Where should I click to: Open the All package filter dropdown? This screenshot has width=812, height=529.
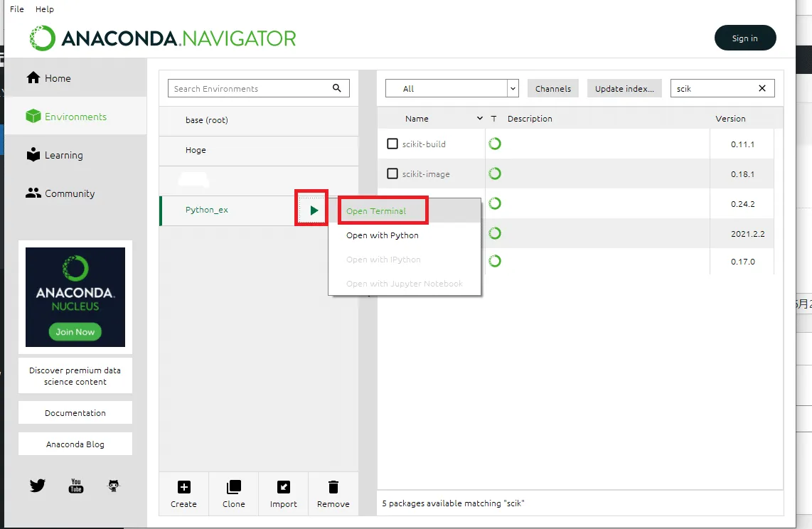click(x=452, y=88)
